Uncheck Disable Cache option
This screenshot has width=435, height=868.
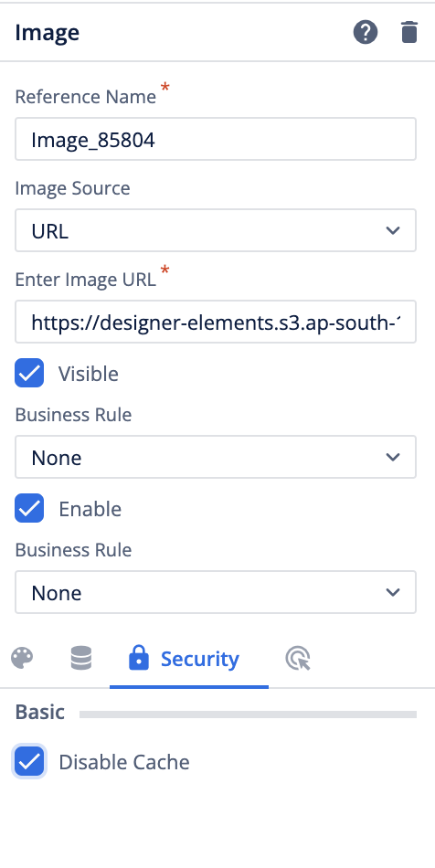point(29,761)
